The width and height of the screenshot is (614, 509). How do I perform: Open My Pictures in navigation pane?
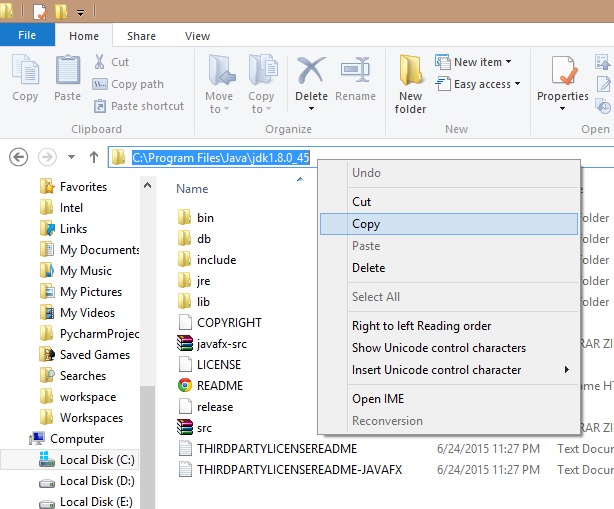pyautogui.click(x=81, y=292)
